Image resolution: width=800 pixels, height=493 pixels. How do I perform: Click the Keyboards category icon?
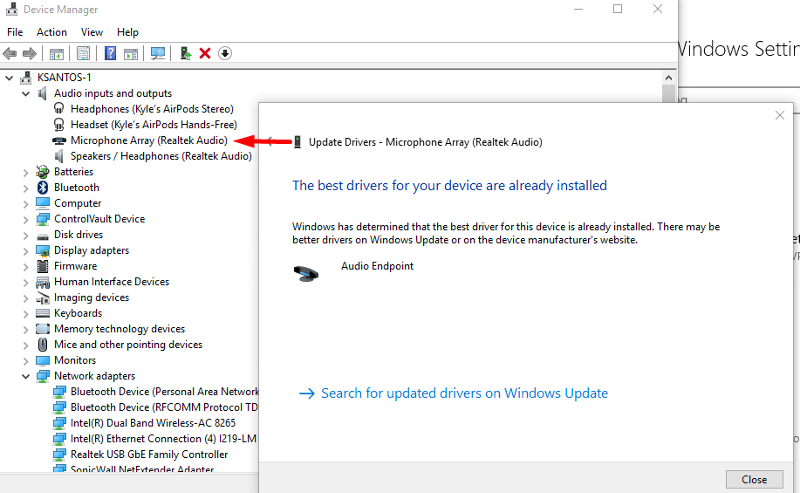coord(43,313)
